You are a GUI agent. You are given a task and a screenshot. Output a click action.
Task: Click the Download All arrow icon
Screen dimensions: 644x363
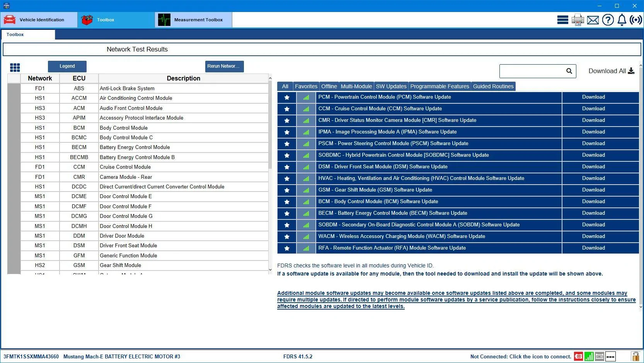point(631,71)
